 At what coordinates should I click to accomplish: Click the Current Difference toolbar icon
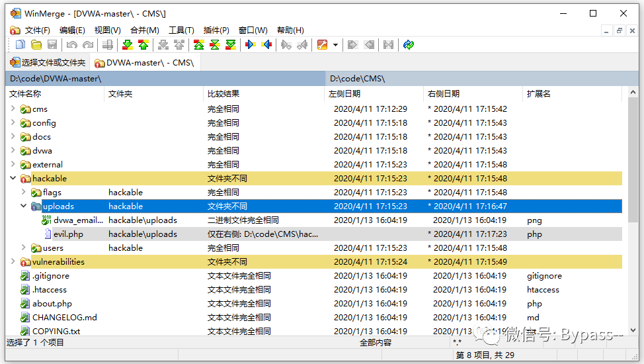(x=215, y=44)
